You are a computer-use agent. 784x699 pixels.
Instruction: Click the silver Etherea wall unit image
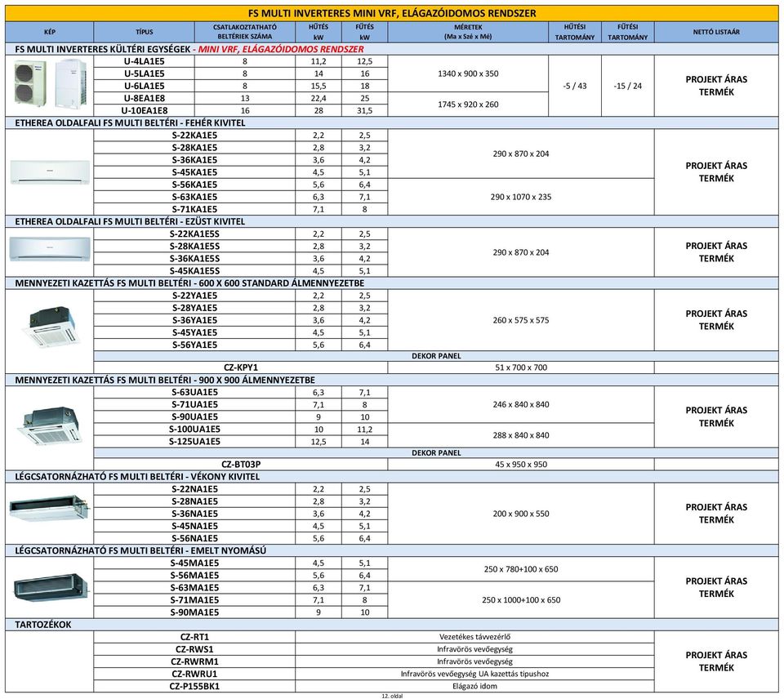(50, 248)
